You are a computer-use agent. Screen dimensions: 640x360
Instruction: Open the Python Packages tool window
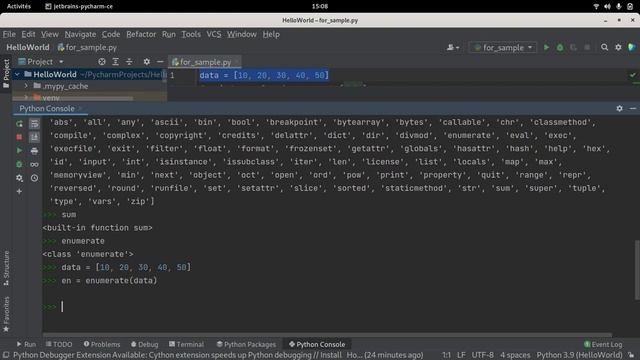tap(246, 344)
